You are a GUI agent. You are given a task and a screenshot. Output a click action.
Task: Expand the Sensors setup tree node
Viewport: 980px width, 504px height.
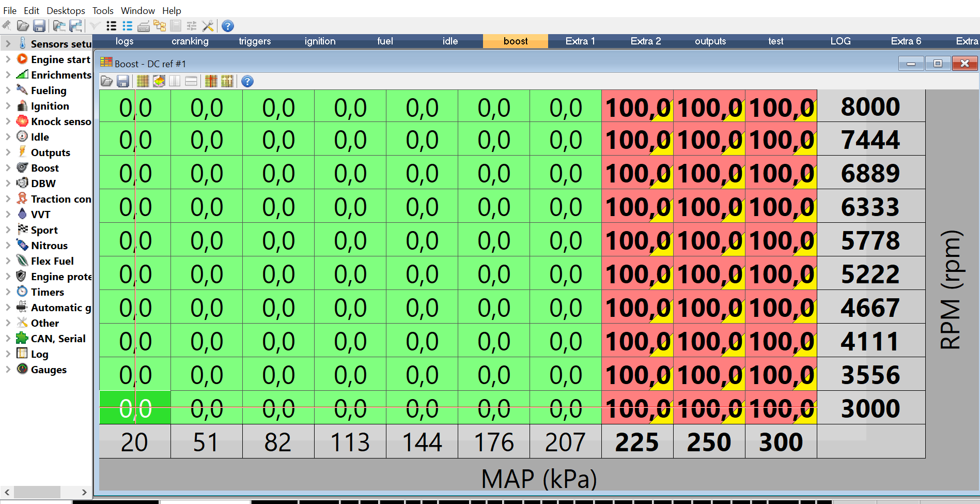click(8, 43)
